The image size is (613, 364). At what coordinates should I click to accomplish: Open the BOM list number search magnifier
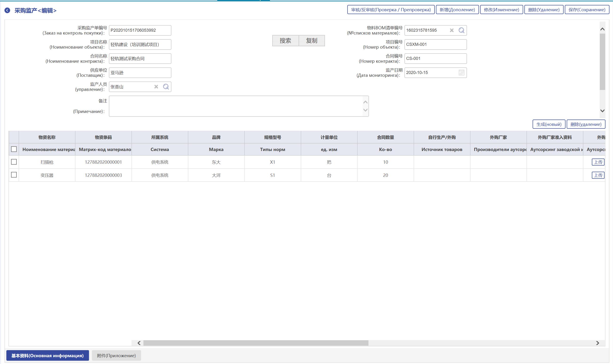point(461,30)
